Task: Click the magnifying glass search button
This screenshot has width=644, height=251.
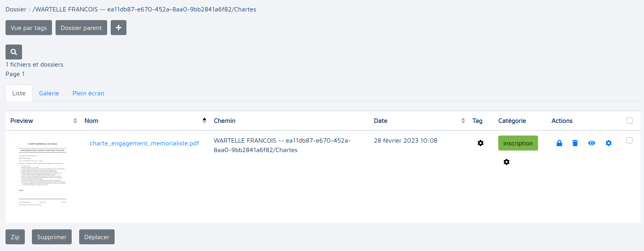Action: pos(14,52)
